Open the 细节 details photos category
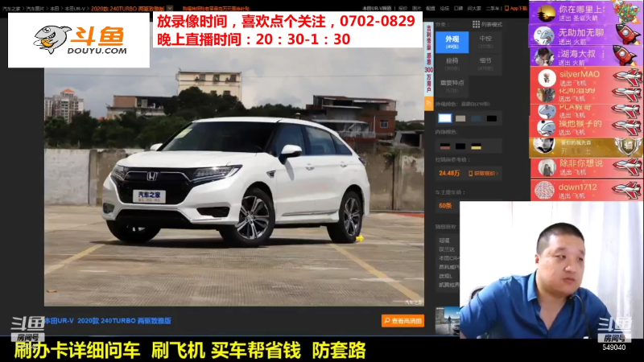Viewport: 644px width, 362px height. [485, 64]
